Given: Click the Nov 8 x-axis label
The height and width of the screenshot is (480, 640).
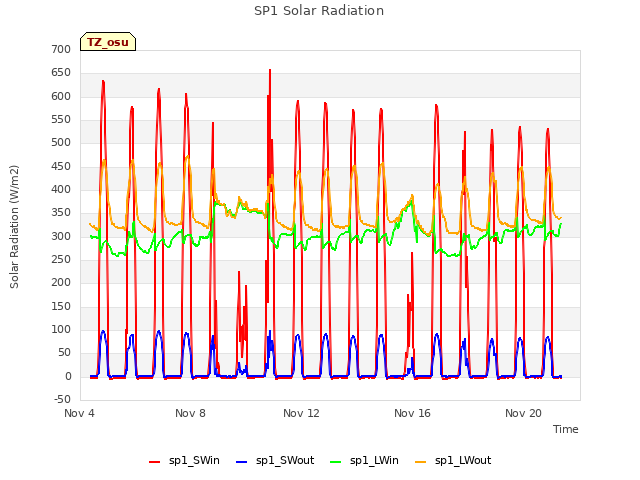Looking at the screenshot, I should coord(190,413).
